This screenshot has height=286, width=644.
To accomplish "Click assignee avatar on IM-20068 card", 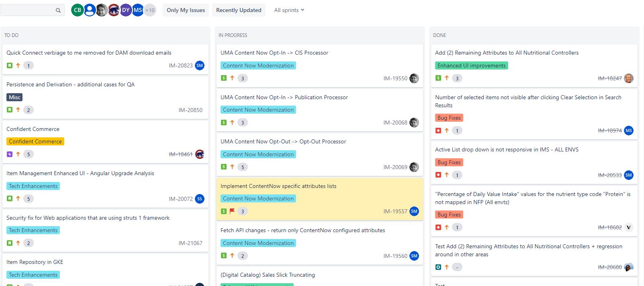I will pyautogui.click(x=414, y=123).
